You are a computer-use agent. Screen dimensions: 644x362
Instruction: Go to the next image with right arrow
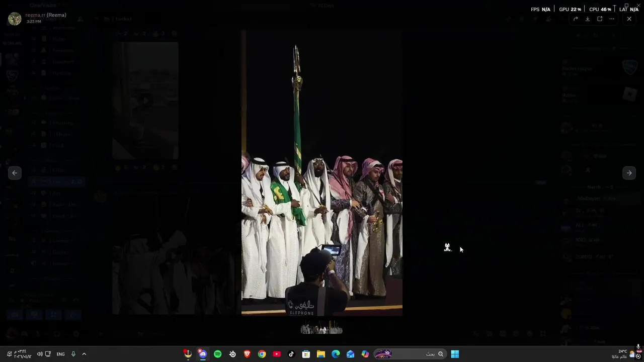pyautogui.click(x=629, y=173)
